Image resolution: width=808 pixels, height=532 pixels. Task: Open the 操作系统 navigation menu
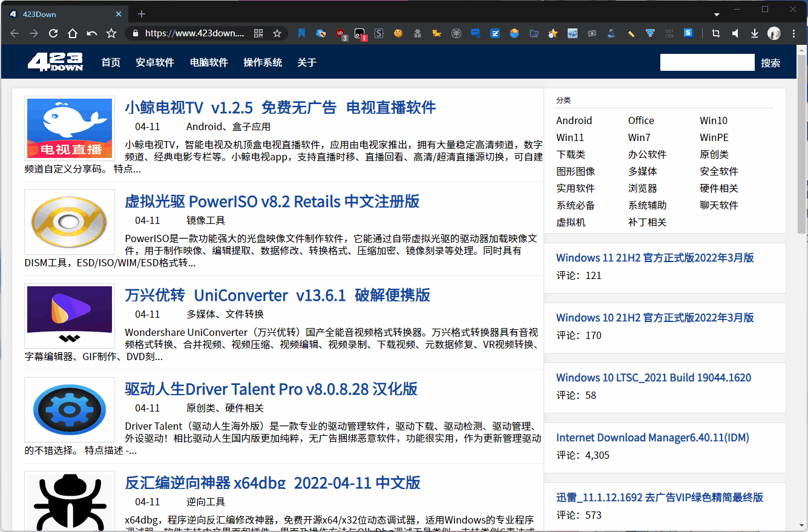pyautogui.click(x=263, y=62)
